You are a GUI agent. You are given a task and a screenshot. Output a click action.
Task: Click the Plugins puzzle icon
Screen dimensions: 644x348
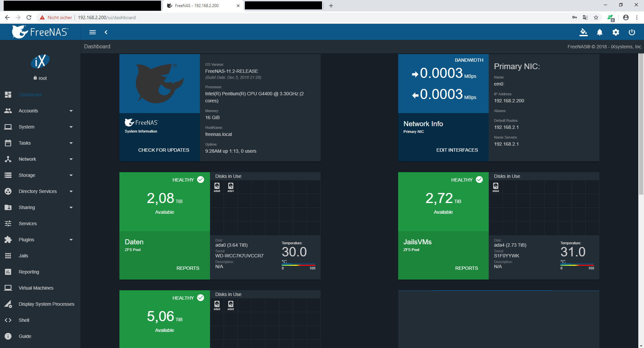pyautogui.click(x=8, y=240)
